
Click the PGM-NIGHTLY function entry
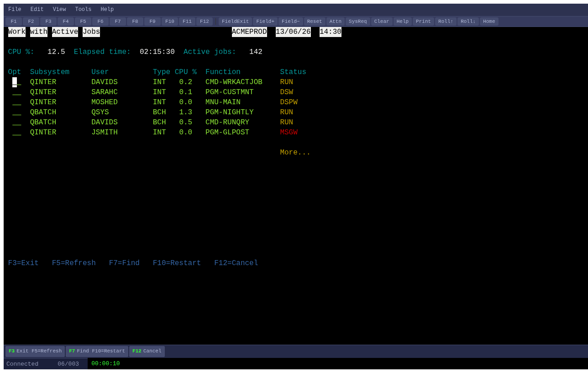pos(229,112)
